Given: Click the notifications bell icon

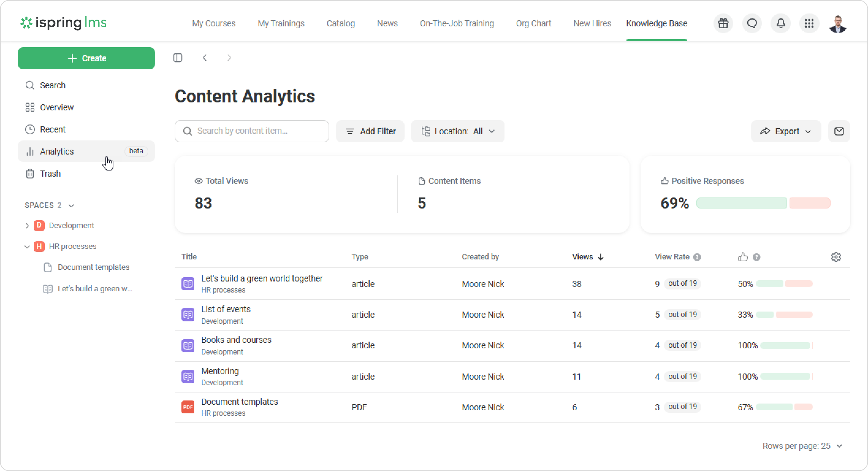Looking at the screenshot, I should pos(781,23).
